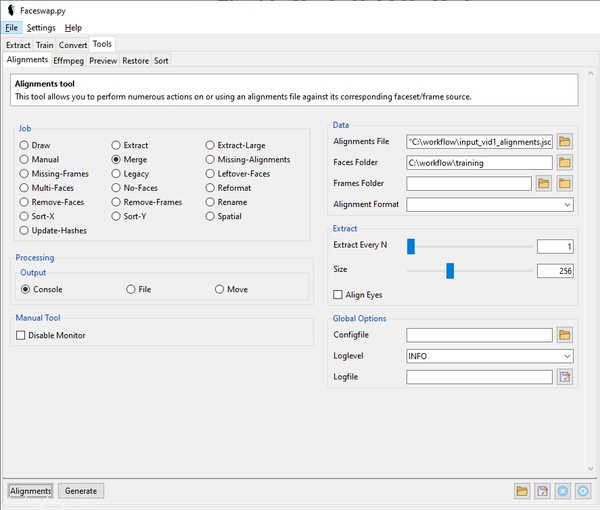Screen dimensions: 600x510
Task: Open the Loglevel INFO dropdown
Action: pos(490,356)
